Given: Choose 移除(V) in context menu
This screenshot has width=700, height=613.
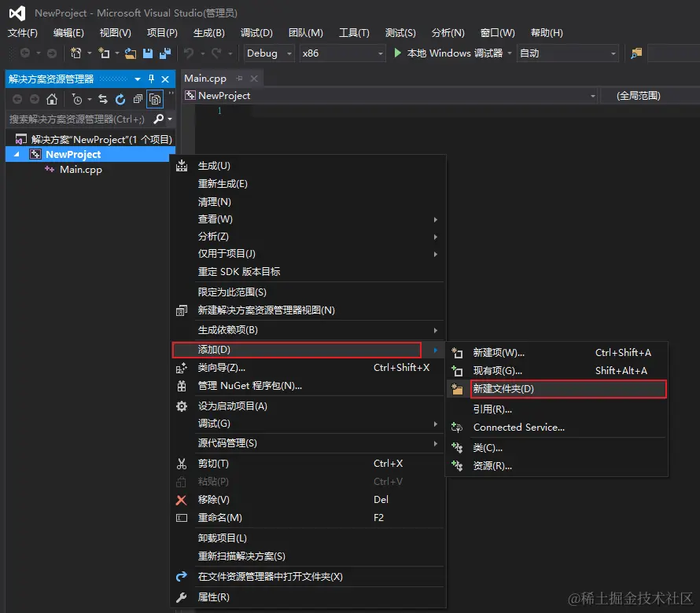Looking at the screenshot, I should pos(309,500).
